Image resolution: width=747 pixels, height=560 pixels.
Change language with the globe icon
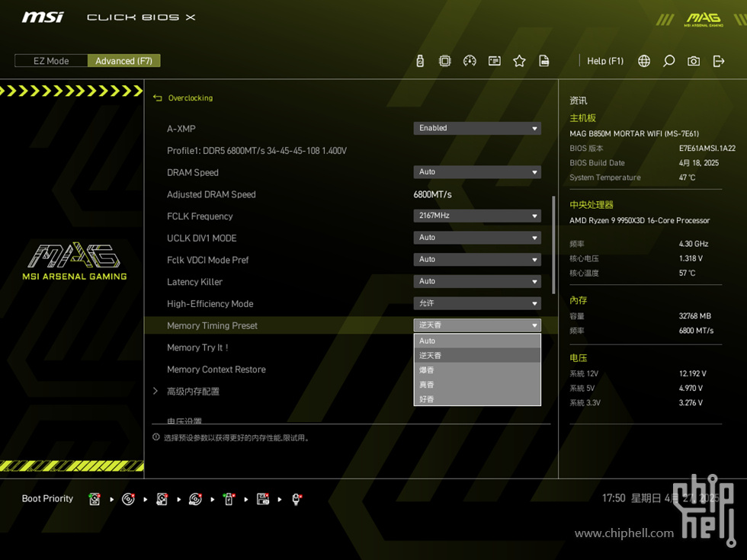coord(644,61)
